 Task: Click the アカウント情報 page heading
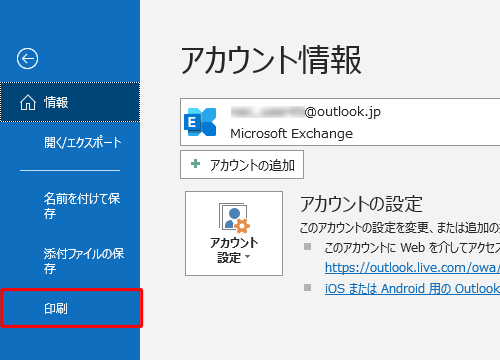tap(271, 60)
